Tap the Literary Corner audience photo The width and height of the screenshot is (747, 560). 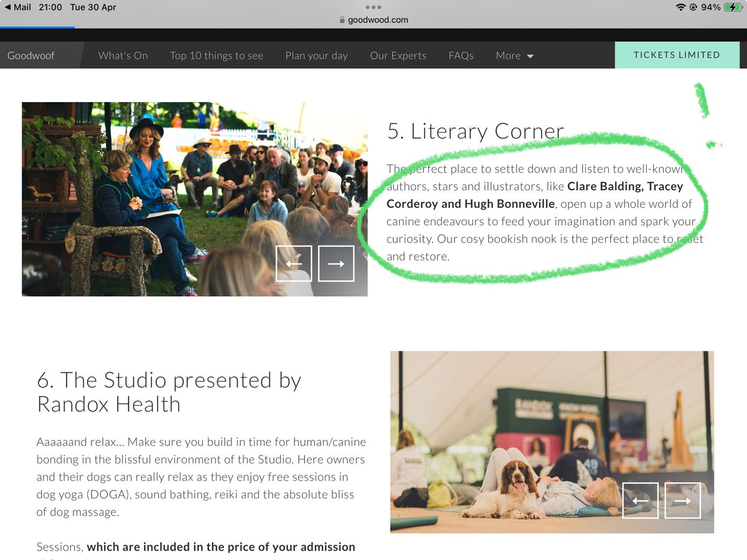pos(194,199)
